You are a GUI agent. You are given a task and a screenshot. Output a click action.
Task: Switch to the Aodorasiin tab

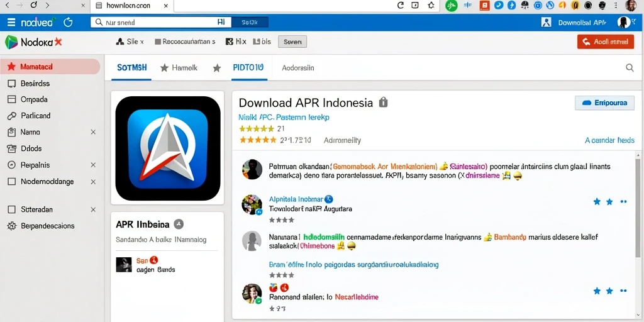pos(298,68)
